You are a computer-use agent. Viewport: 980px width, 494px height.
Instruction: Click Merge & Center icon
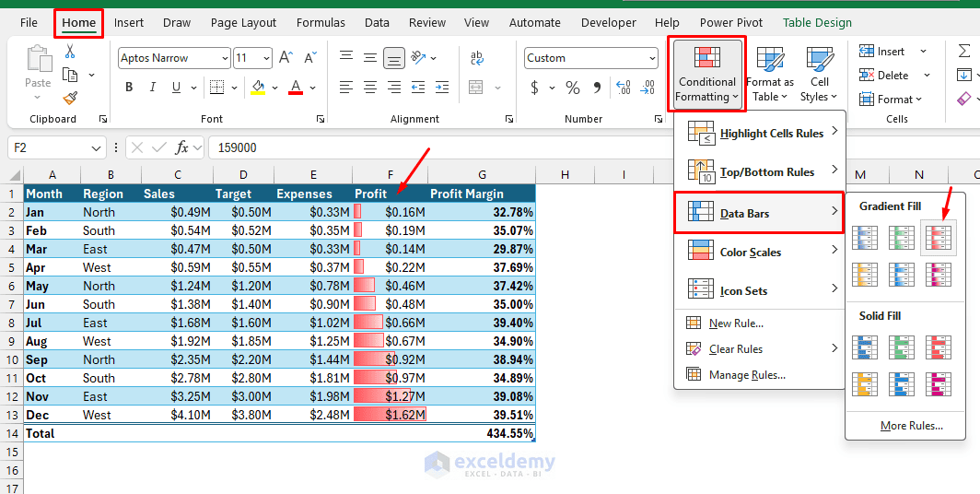click(x=477, y=87)
